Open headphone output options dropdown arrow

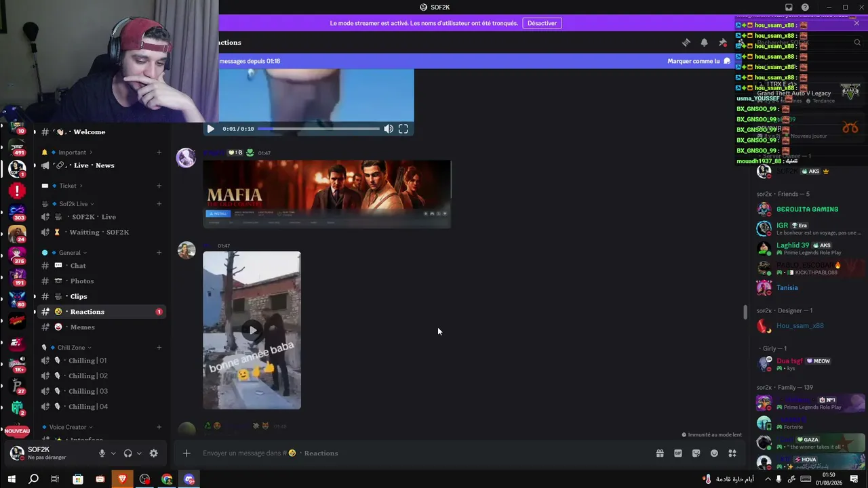coord(139,453)
